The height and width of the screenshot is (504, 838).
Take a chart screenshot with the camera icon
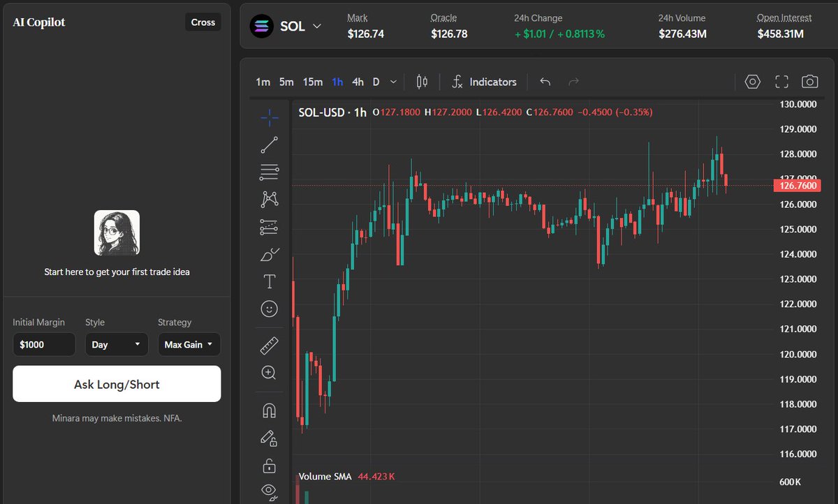click(x=809, y=82)
